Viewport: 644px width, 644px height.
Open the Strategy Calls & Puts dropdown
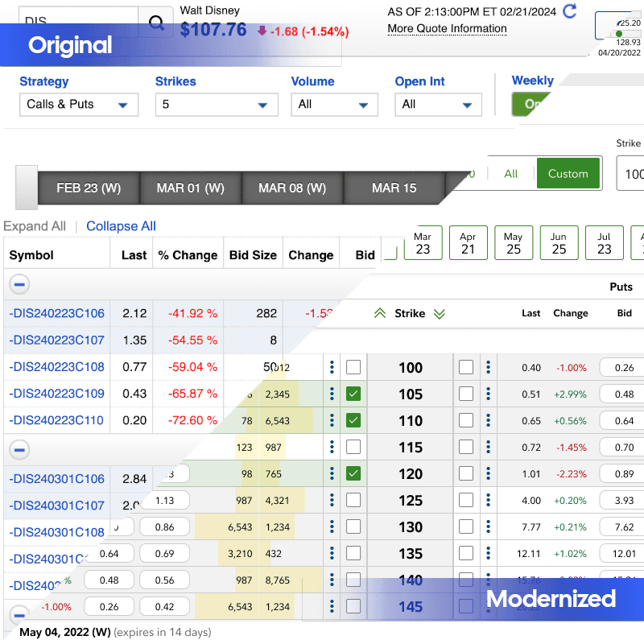[79, 105]
